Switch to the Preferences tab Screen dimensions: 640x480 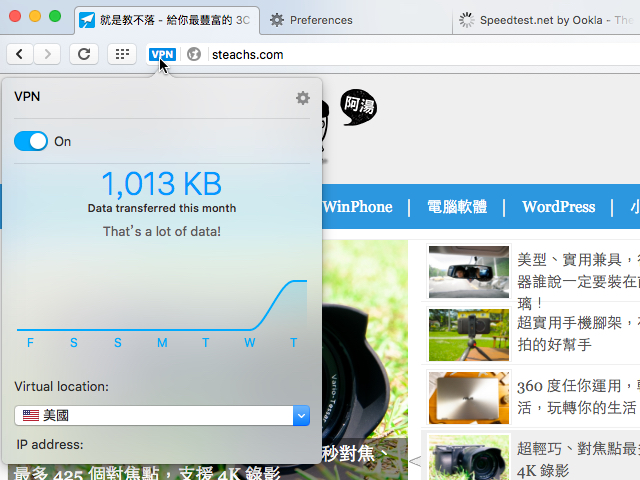pyautogui.click(x=320, y=20)
